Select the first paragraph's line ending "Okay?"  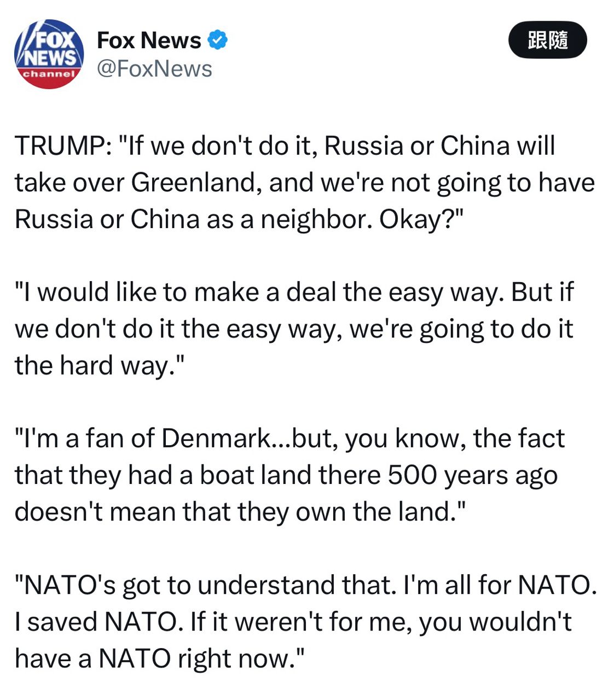[239, 219]
